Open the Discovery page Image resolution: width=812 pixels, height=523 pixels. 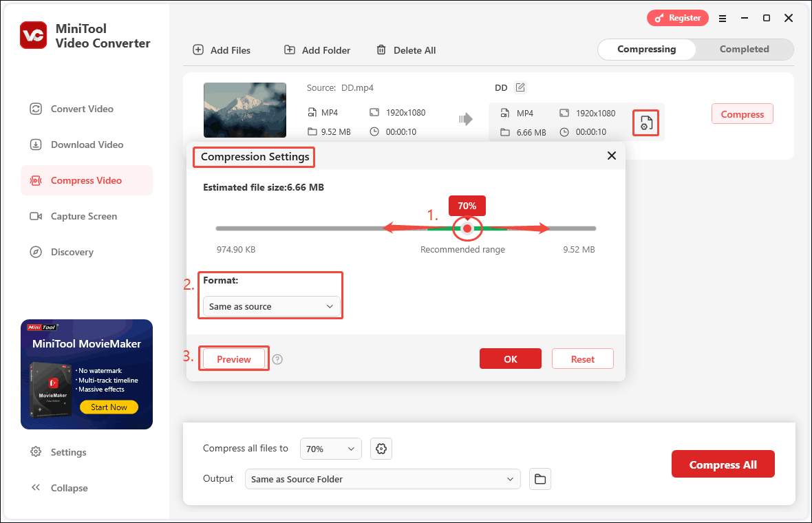pyautogui.click(x=62, y=252)
